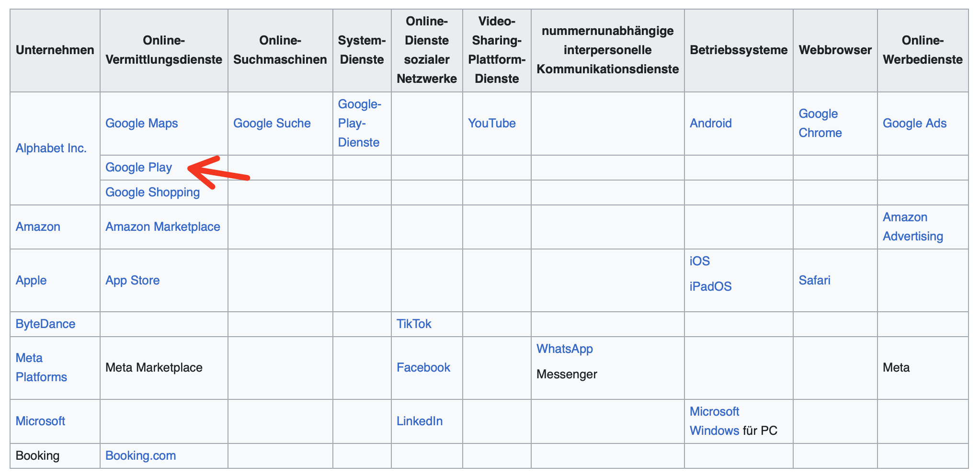Click the System-Dienste column header
The width and height of the screenshot is (980, 476).
pyautogui.click(x=362, y=50)
